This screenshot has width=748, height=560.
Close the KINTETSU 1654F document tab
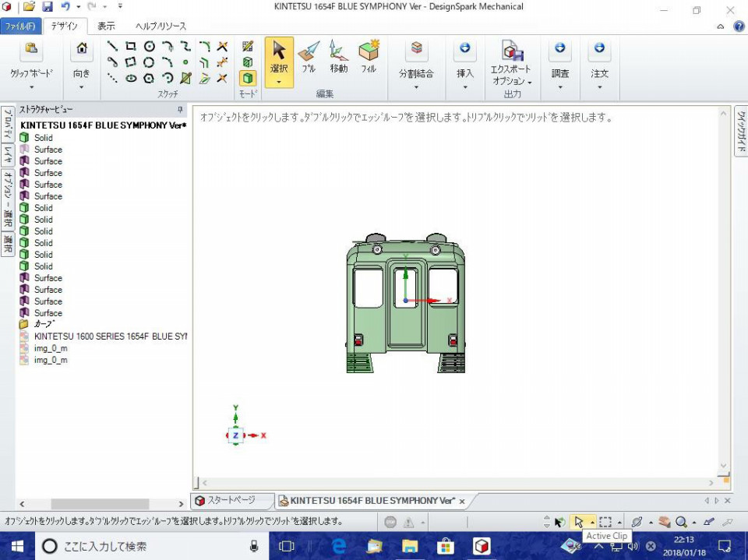point(462,502)
